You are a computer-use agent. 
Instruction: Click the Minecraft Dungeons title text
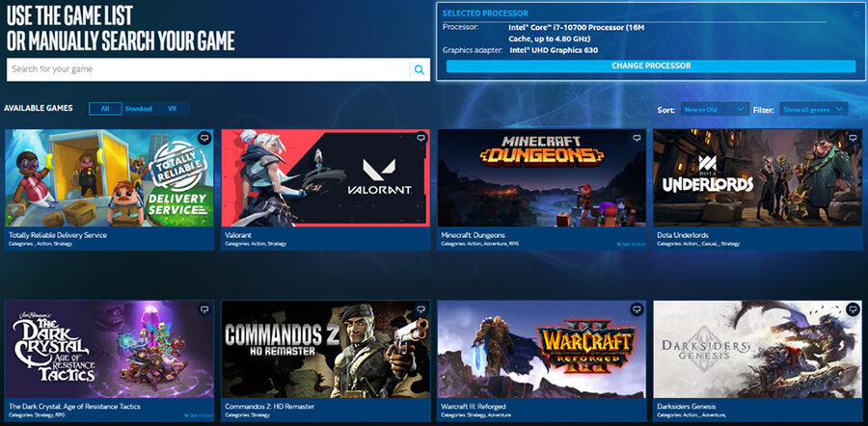474,235
